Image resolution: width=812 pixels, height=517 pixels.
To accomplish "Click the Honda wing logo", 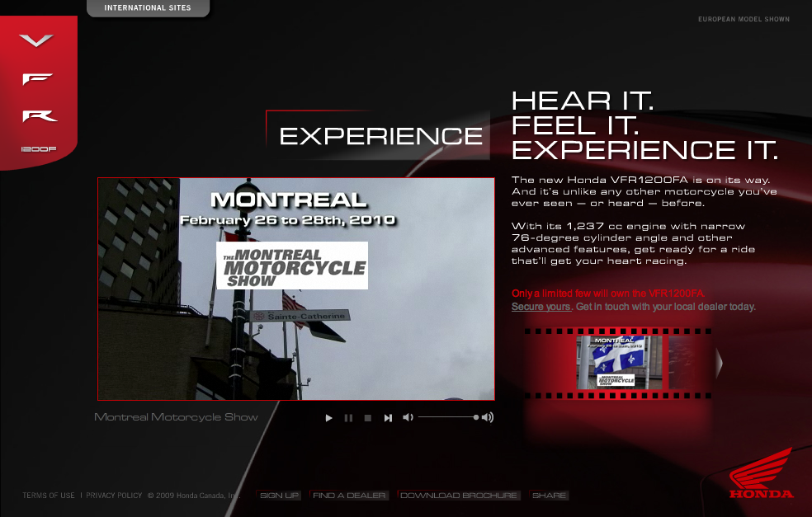I will (760, 474).
